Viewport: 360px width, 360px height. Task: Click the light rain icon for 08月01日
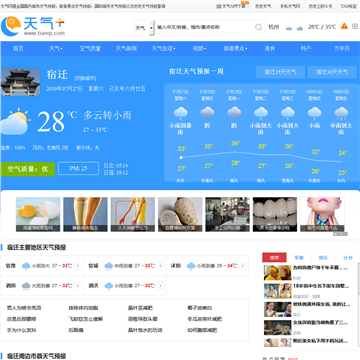pos(314,113)
